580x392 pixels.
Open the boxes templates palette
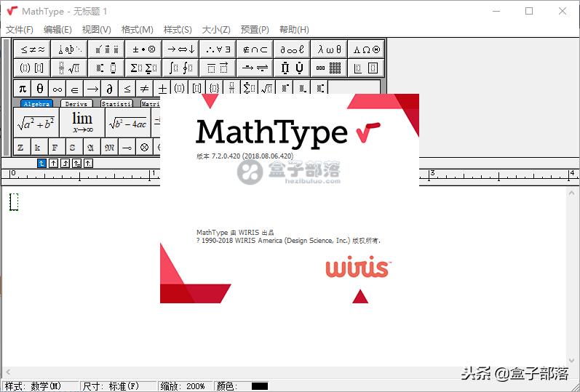(x=366, y=68)
